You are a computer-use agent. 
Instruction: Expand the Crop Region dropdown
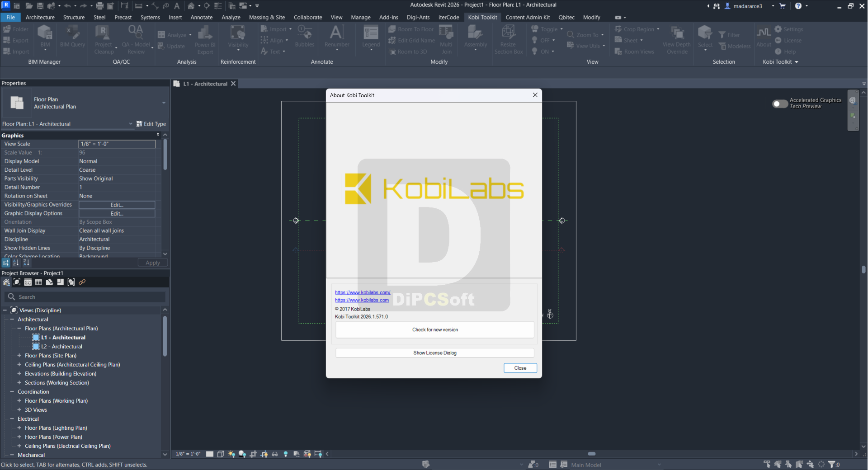tap(658, 29)
